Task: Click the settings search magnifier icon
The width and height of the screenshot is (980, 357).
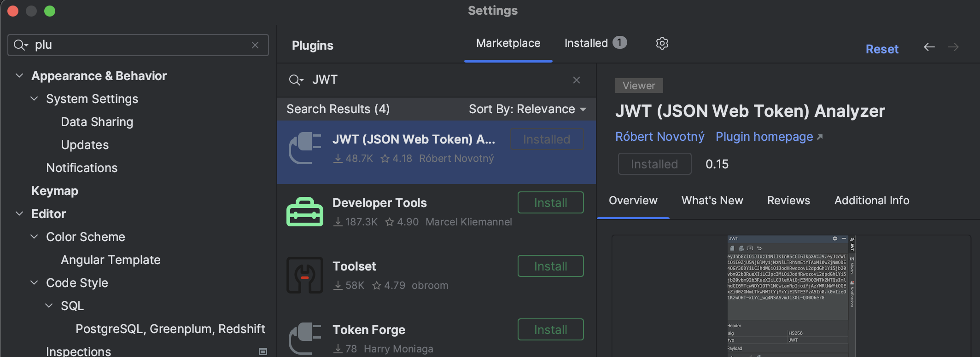Action: click(21, 45)
